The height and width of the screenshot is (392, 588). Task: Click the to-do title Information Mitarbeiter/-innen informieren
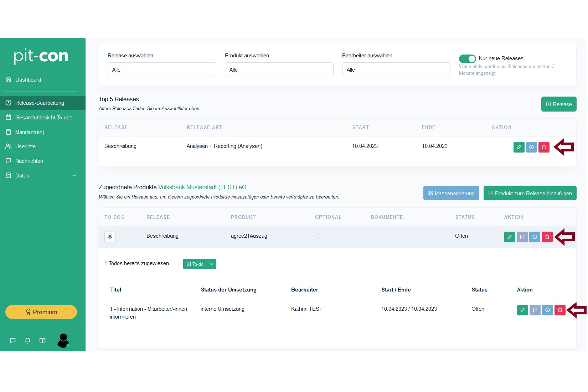tap(149, 313)
